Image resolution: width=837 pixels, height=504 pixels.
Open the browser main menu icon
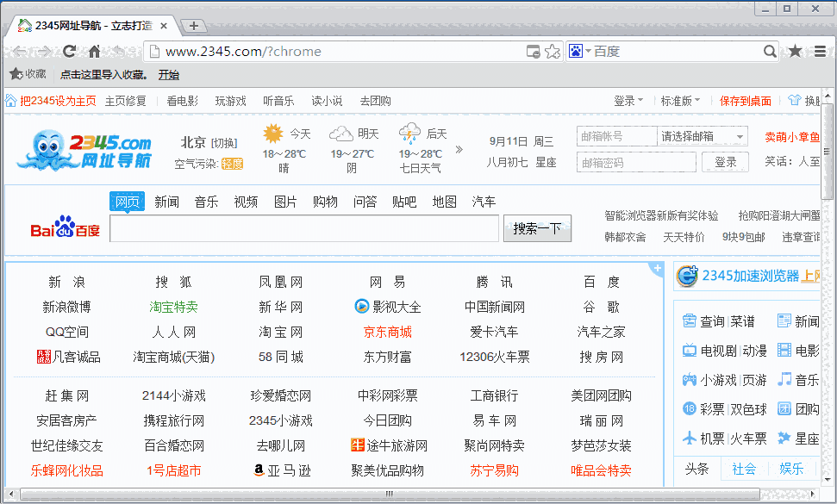click(x=820, y=52)
